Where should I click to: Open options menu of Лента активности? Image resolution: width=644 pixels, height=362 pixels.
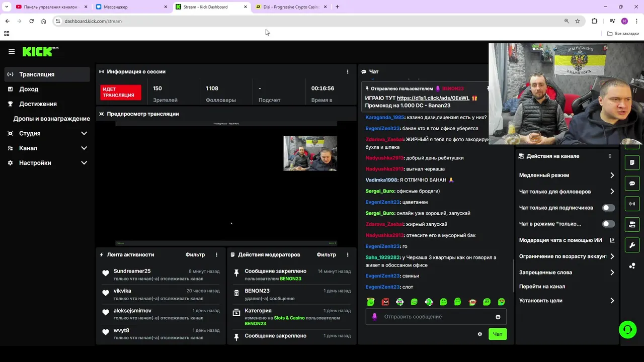tap(217, 254)
